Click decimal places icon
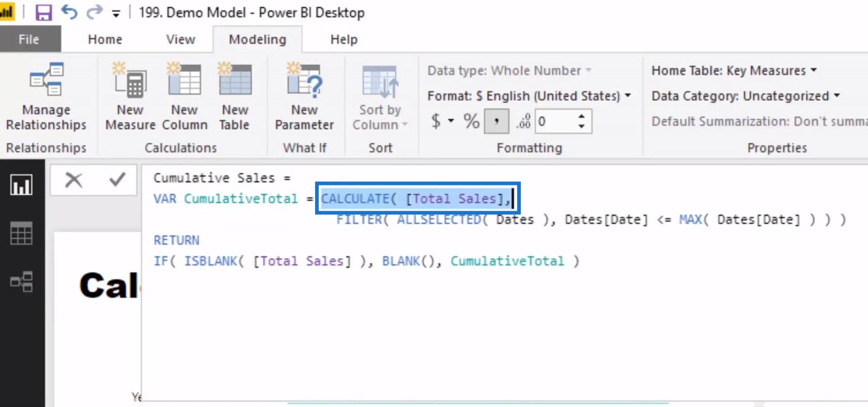Screen dimensions: 868x407 pos(523,121)
